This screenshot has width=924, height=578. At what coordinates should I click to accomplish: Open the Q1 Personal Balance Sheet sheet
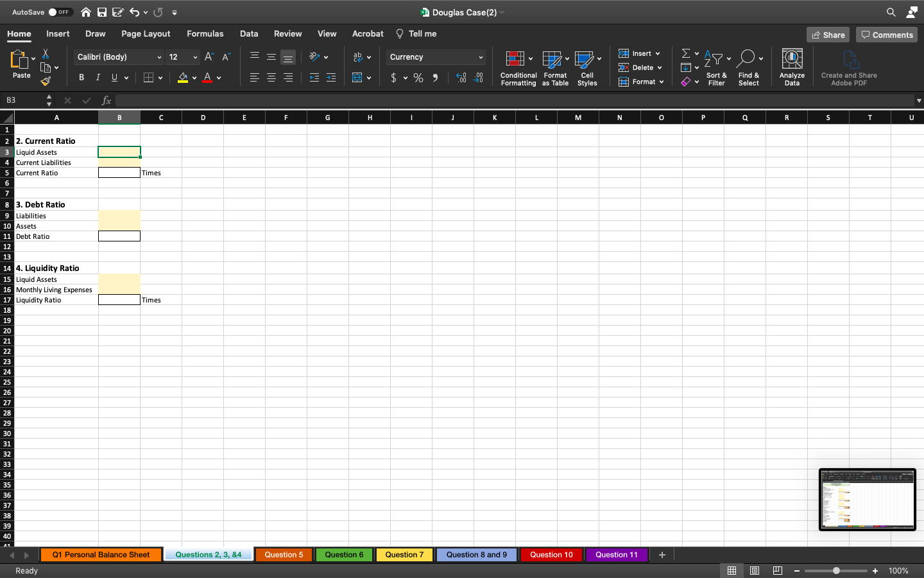point(101,555)
